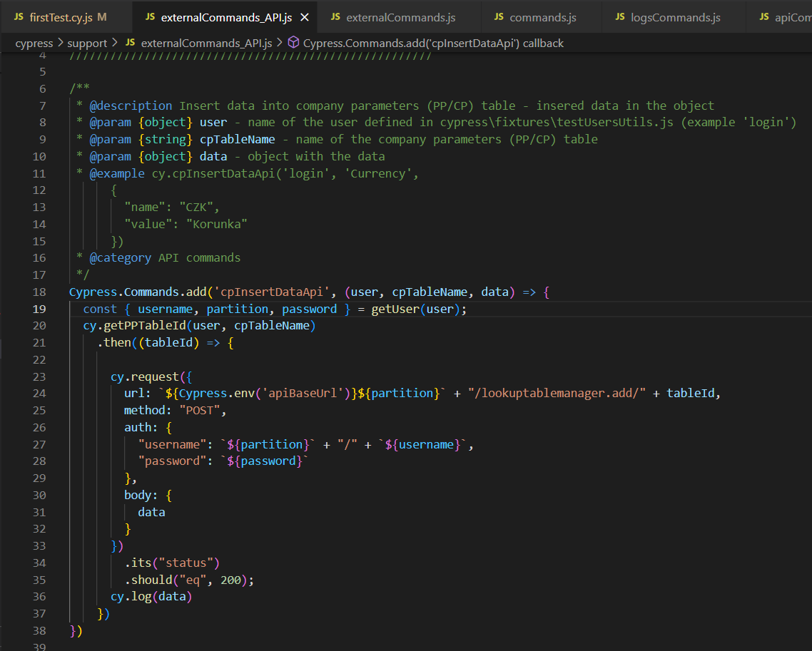Switch to the logsCommands.js tab
Image resolution: width=812 pixels, height=651 pixels.
pyautogui.click(x=675, y=17)
